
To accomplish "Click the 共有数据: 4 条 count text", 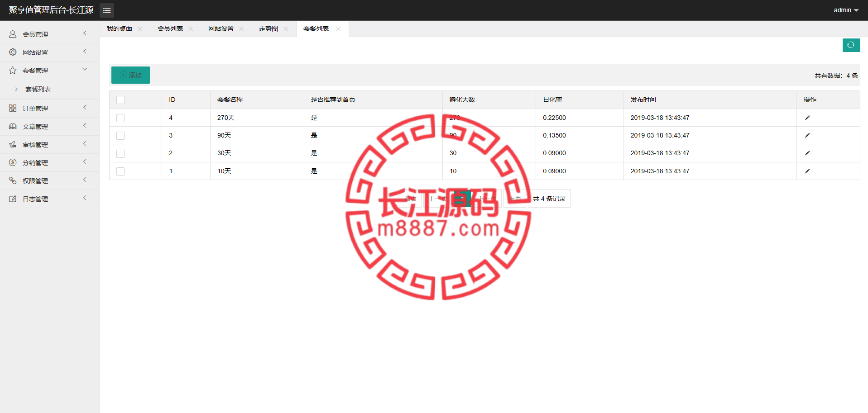I will tap(836, 76).
